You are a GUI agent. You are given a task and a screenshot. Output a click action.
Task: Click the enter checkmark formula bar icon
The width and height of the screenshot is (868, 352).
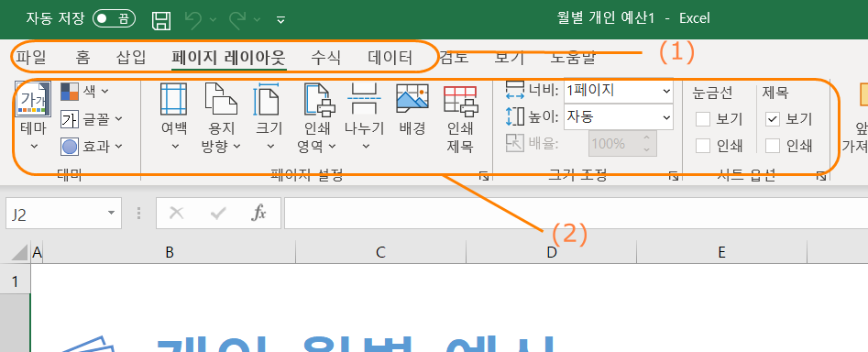[x=219, y=213]
